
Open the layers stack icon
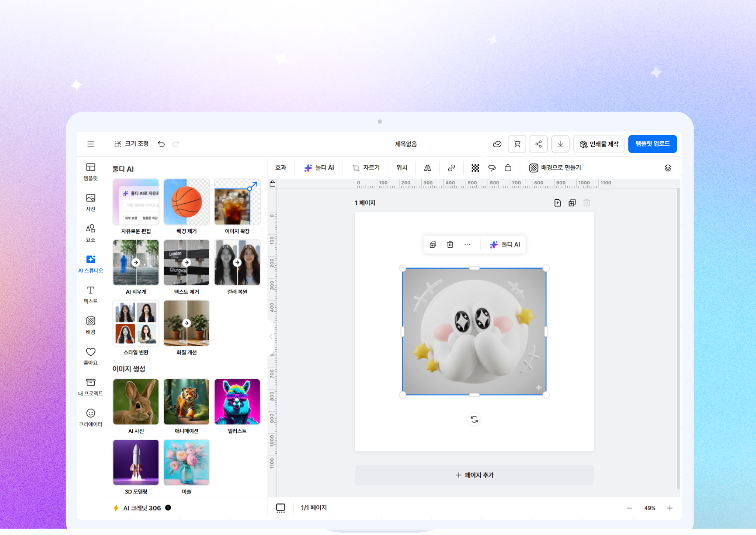point(668,168)
